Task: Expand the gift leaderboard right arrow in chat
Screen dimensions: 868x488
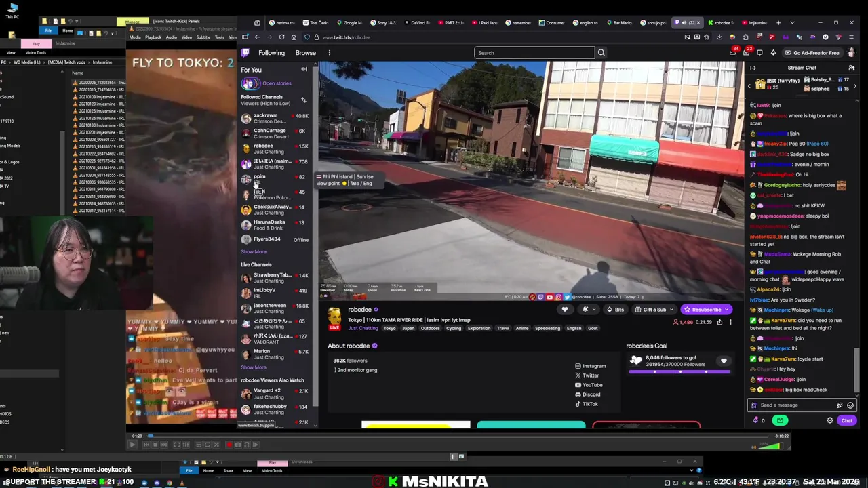Action: 855,86
